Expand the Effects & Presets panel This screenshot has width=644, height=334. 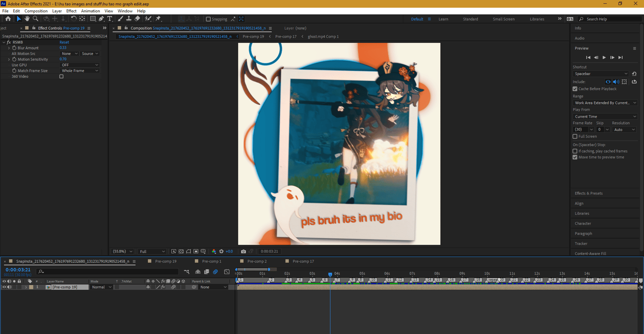(x=589, y=194)
